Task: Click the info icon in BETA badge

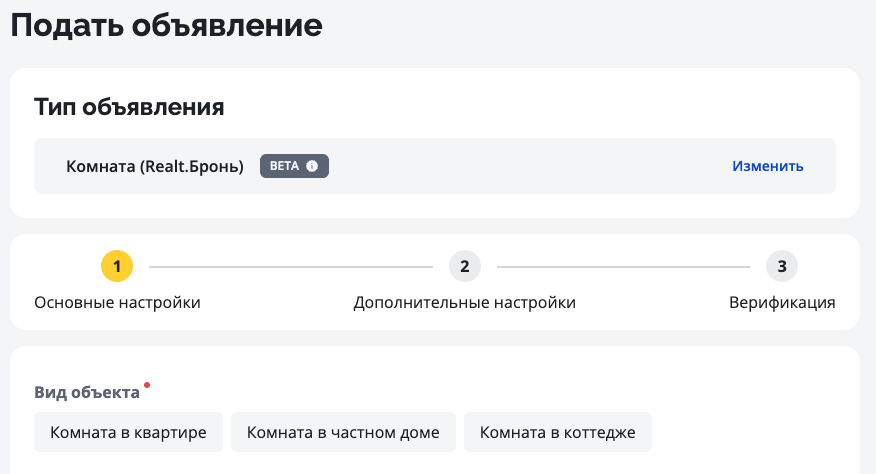Action: 312,166
